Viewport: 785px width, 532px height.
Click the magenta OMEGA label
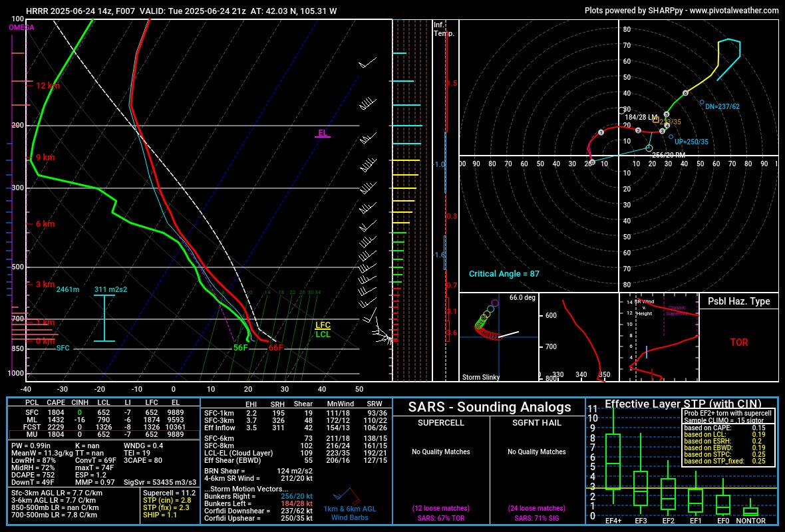click(x=20, y=27)
